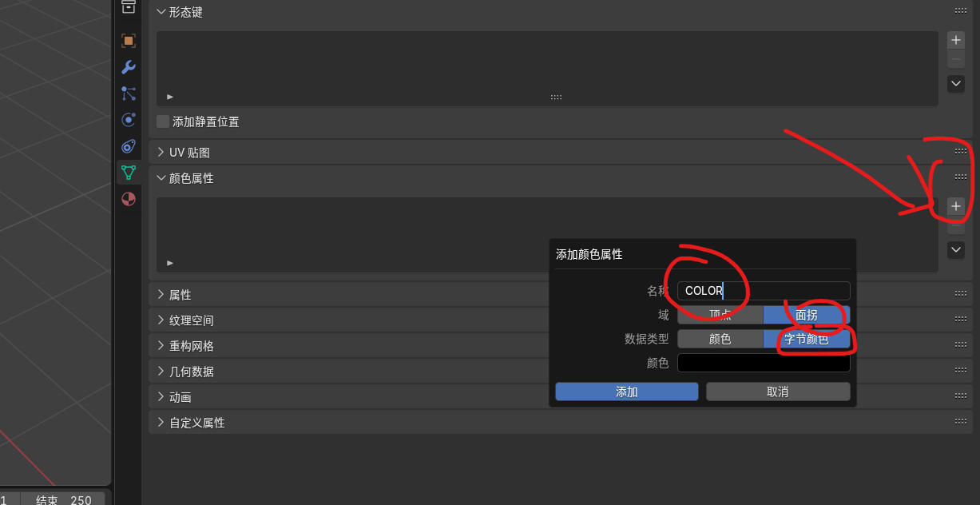Add a new shape key with plus
The image size is (980, 505).
(x=956, y=40)
